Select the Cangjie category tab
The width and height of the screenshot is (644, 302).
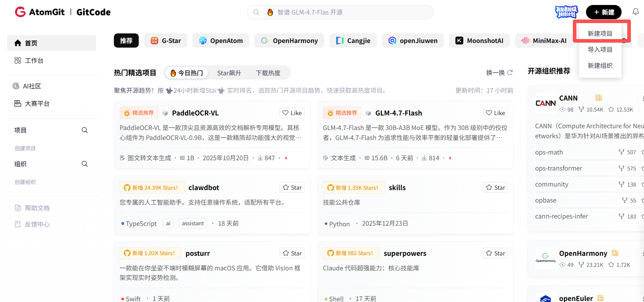pyautogui.click(x=353, y=41)
